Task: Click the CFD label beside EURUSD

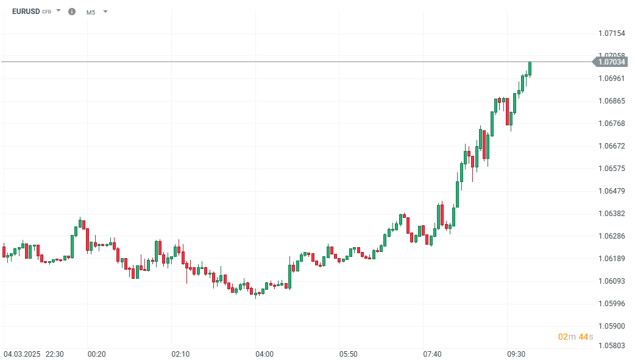Action: tap(47, 12)
